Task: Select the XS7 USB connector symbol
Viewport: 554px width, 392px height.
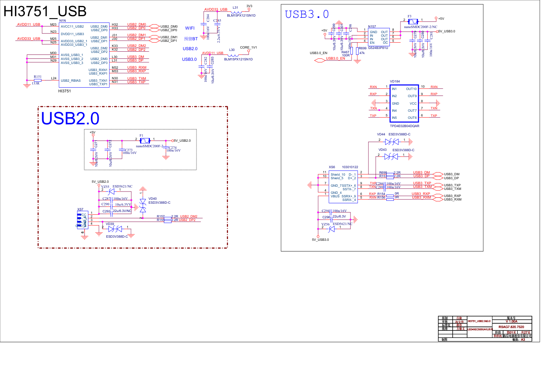Action: pos(82,220)
